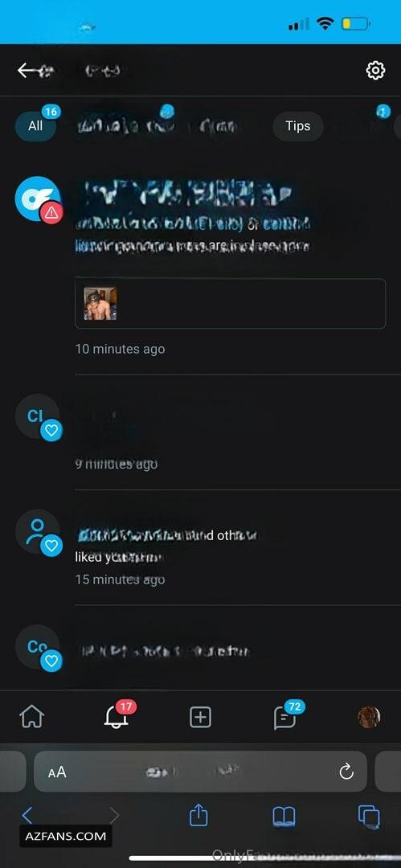The image size is (401, 868).
Task: Go back using the top-left arrow
Action: (27, 70)
